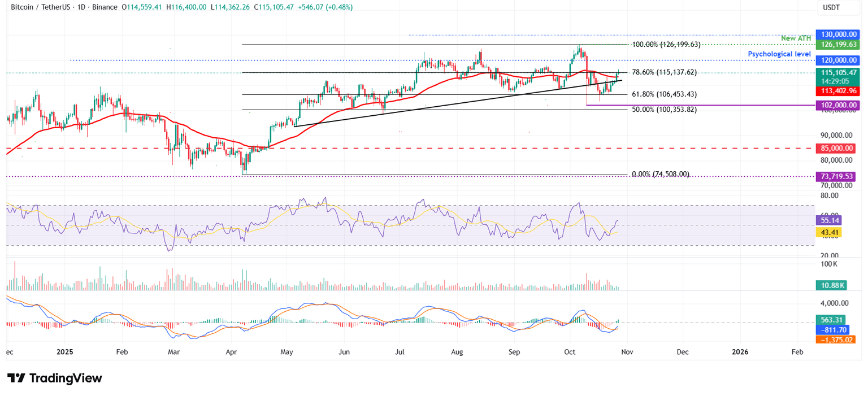
Task: Select the RSI value 55.14 label
Action: tap(830, 220)
